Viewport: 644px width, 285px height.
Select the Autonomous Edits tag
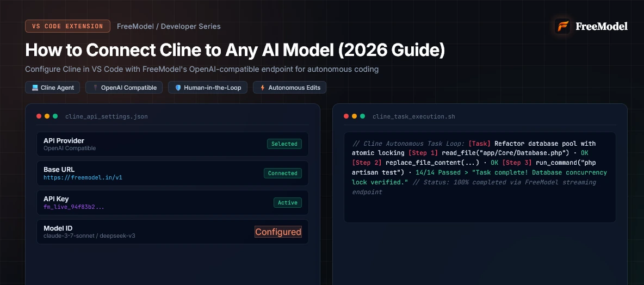pos(289,88)
